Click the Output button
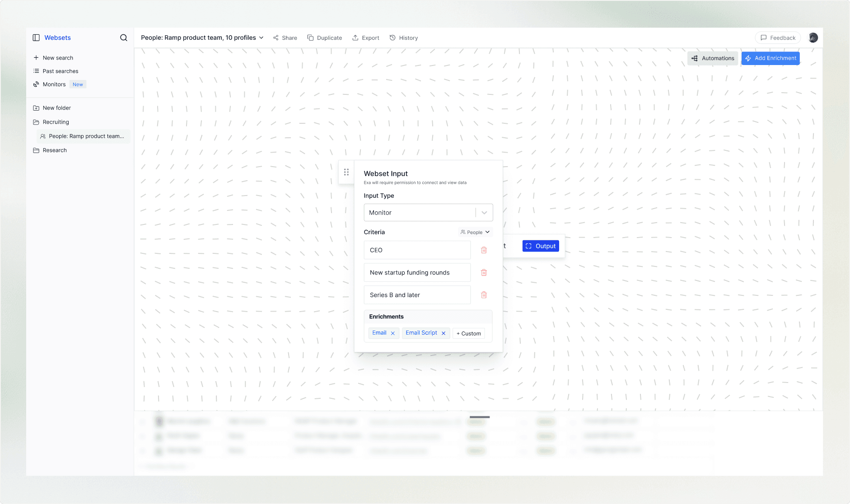The width and height of the screenshot is (850, 504). pyautogui.click(x=541, y=246)
